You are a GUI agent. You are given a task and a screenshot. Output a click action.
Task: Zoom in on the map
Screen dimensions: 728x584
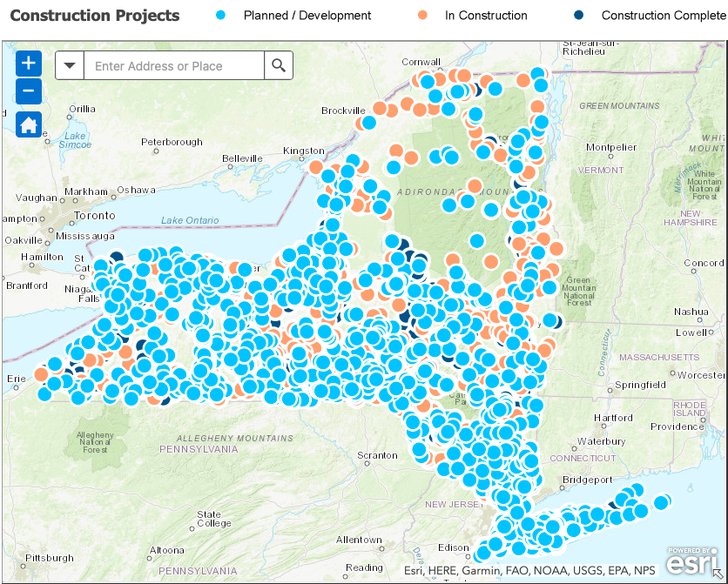click(x=29, y=63)
